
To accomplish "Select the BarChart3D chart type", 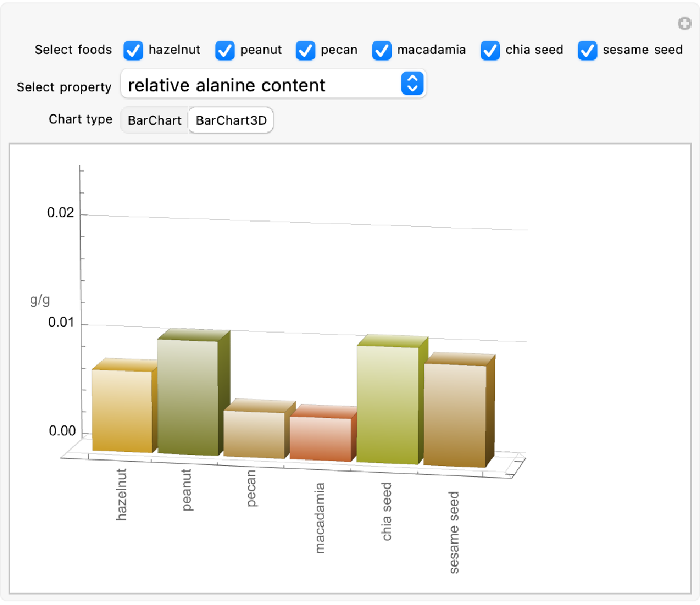I will [231, 121].
